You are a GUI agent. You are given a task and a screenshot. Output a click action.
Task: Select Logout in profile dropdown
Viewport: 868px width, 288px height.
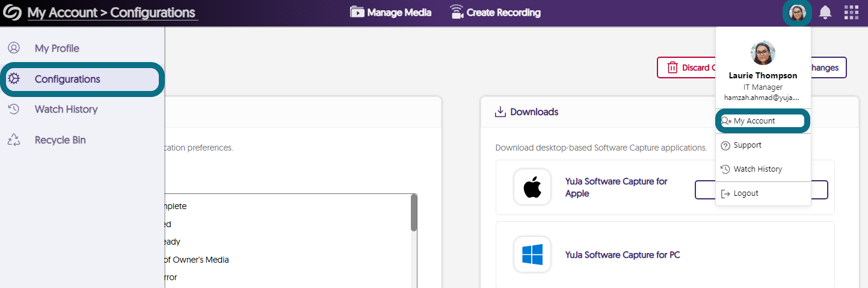pos(763,193)
